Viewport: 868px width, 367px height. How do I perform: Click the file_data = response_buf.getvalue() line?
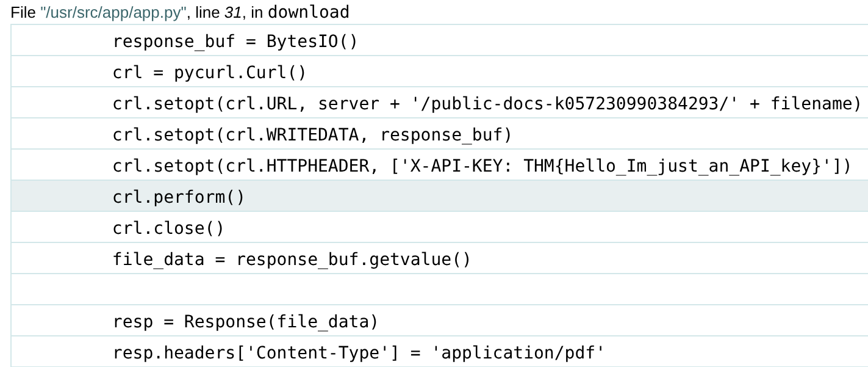click(x=292, y=260)
